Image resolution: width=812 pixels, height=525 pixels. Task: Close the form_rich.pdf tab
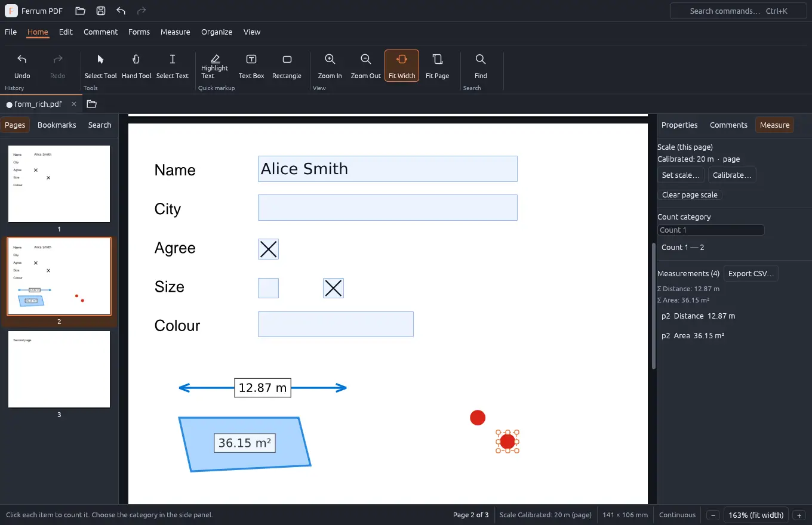(x=74, y=104)
